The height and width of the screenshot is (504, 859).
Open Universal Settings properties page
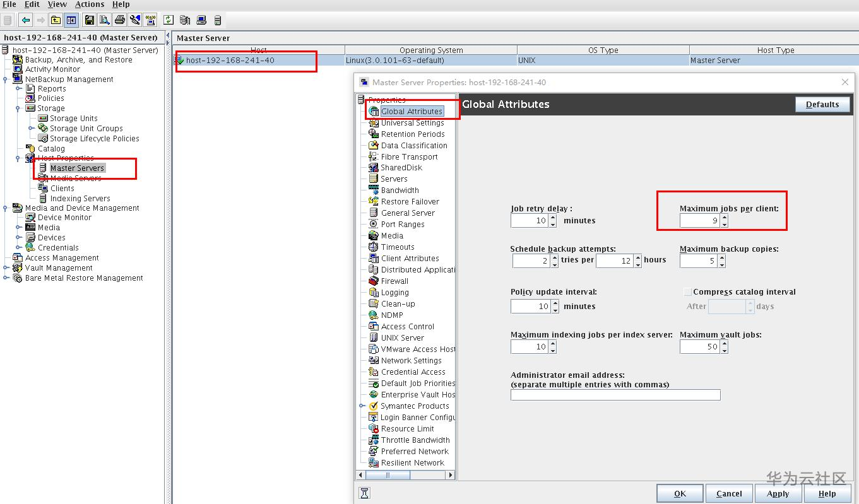tap(412, 123)
